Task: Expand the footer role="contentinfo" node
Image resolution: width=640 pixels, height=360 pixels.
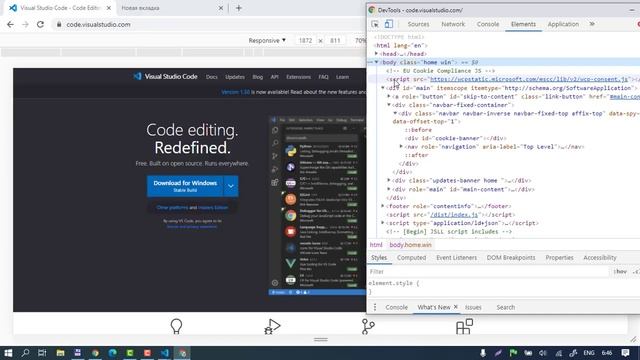Action: 383,206
